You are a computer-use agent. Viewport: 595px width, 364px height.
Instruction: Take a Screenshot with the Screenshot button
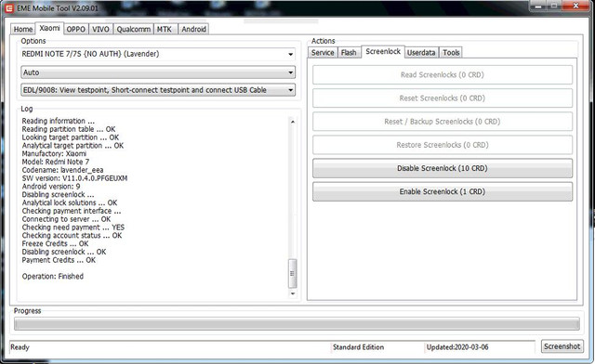562,346
